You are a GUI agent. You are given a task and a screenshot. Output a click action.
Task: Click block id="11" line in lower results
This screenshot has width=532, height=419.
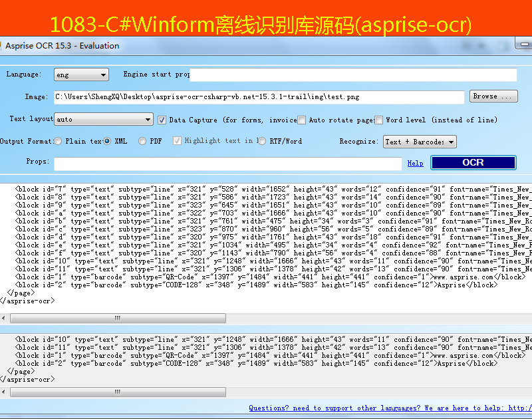pos(273,348)
